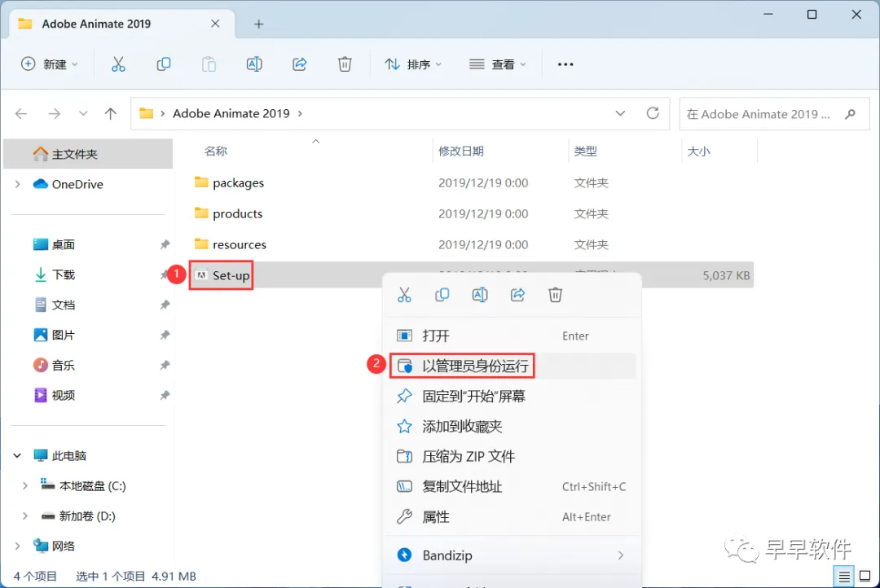Select 添加到收藏夹 in the context menu

(x=511, y=427)
